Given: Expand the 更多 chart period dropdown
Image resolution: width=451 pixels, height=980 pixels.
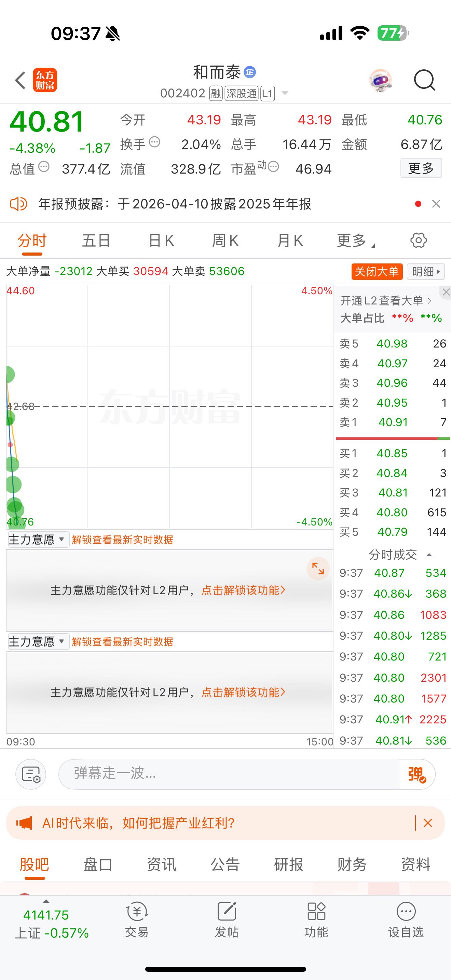Looking at the screenshot, I should pos(356,241).
